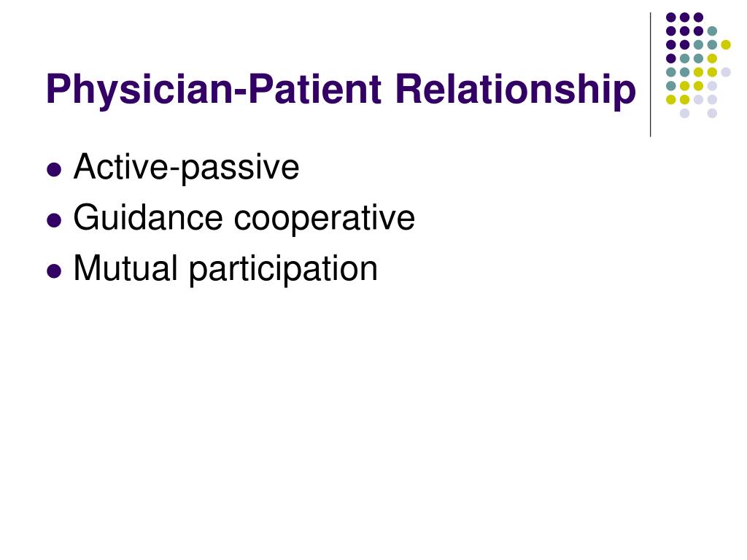The height and width of the screenshot is (560, 747).
Task: Click the bottom-left yellow dot in the pattern
Action: pyautogui.click(x=671, y=99)
